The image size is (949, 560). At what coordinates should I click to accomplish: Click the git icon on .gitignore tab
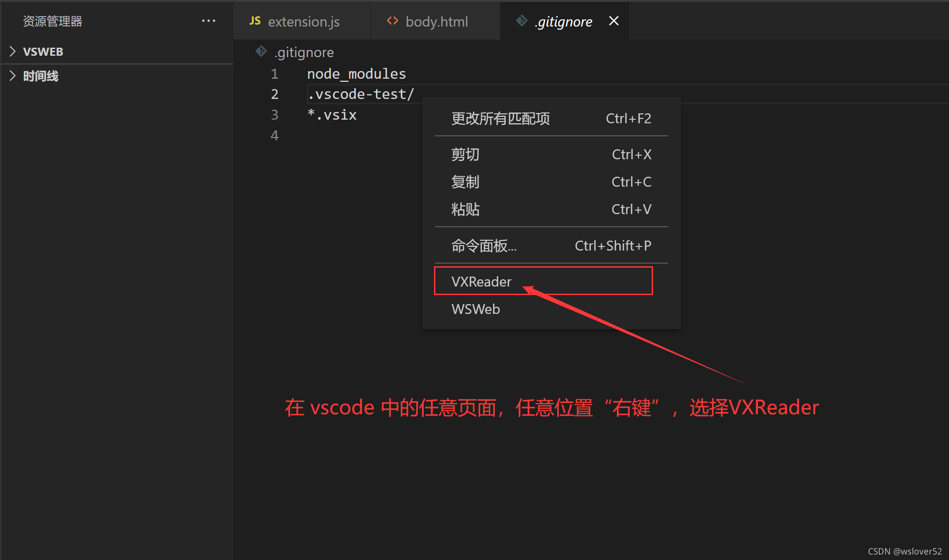pos(521,21)
